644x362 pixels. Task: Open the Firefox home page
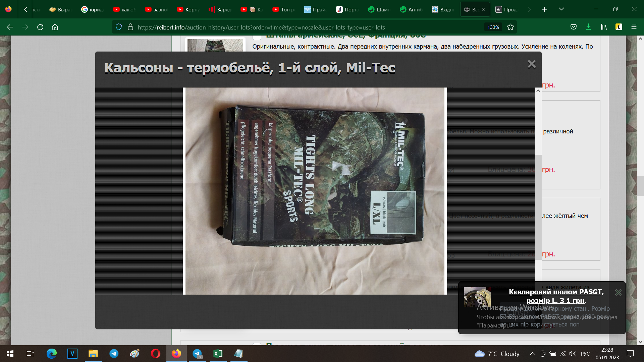pyautogui.click(x=55, y=27)
